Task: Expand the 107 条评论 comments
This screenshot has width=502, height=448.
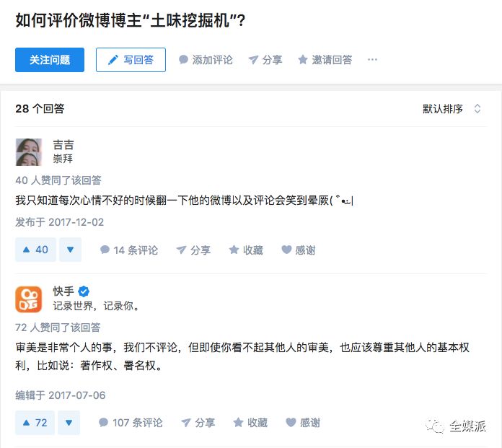Action: 131,423
